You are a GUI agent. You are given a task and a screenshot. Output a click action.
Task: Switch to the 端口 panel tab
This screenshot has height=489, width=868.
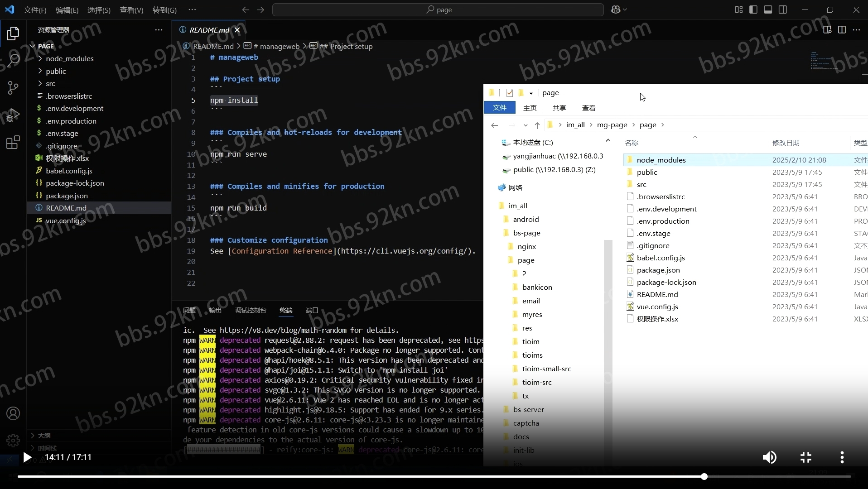click(312, 310)
